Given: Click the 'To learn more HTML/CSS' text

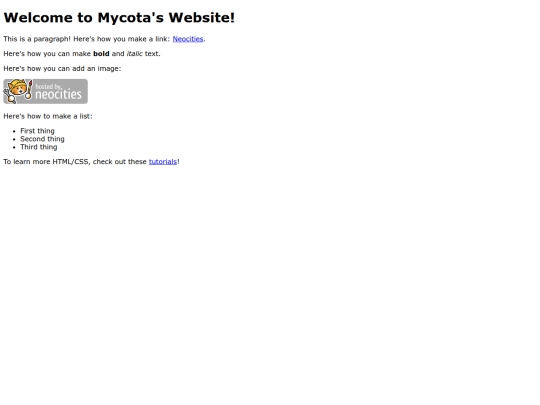Looking at the screenshot, I should (46, 162).
